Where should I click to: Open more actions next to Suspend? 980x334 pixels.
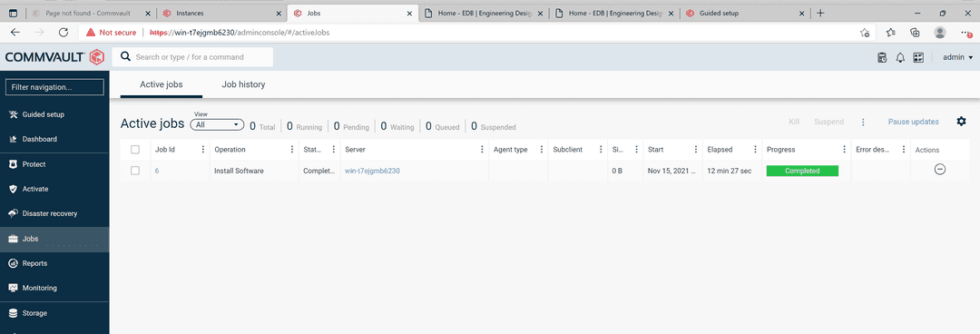pos(863,122)
